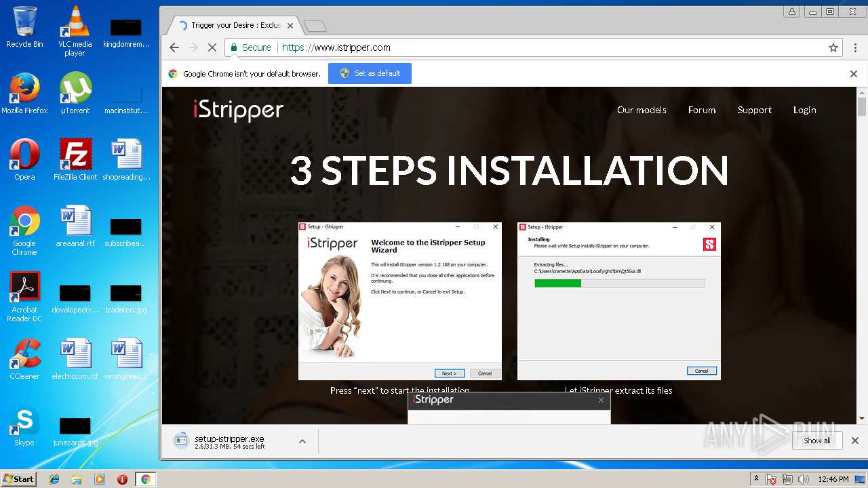Click the setup wizard welcome screenshot

click(400, 301)
